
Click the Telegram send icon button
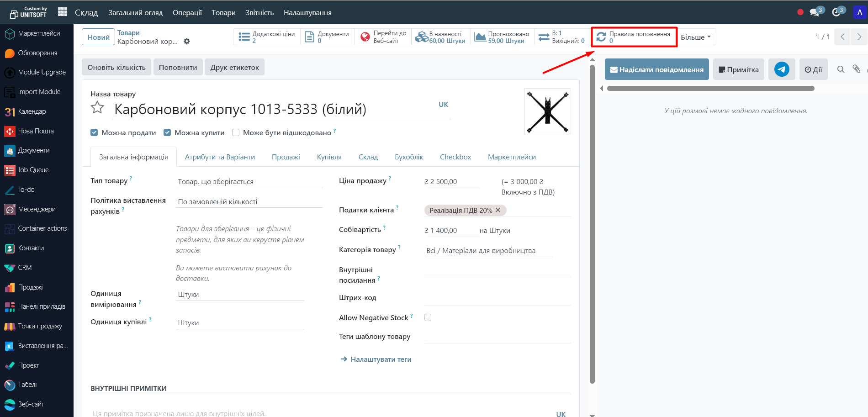tap(781, 69)
